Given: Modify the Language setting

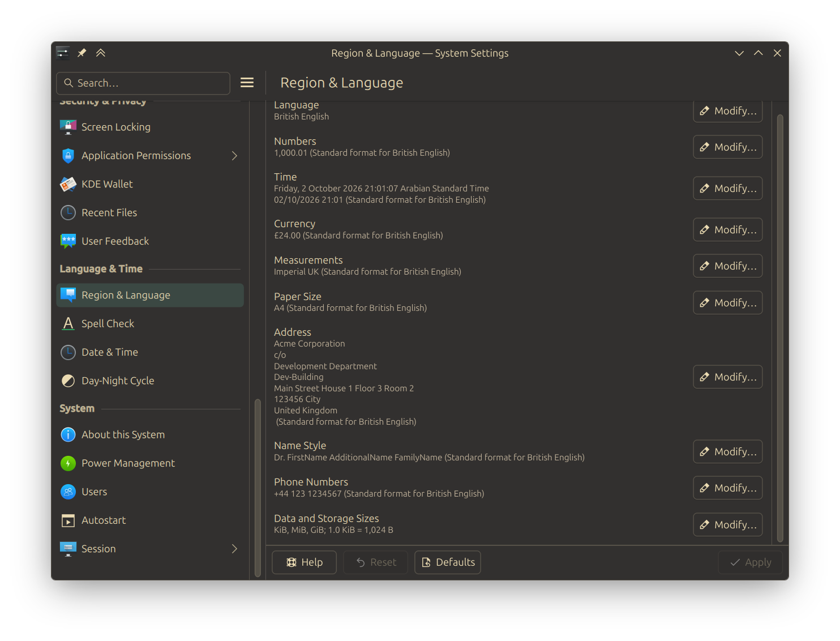Looking at the screenshot, I should (x=728, y=111).
